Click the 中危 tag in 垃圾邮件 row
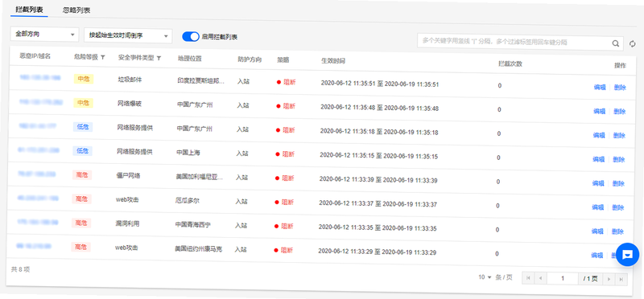Image resolution: width=644 pixels, height=299 pixels. click(x=84, y=79)
